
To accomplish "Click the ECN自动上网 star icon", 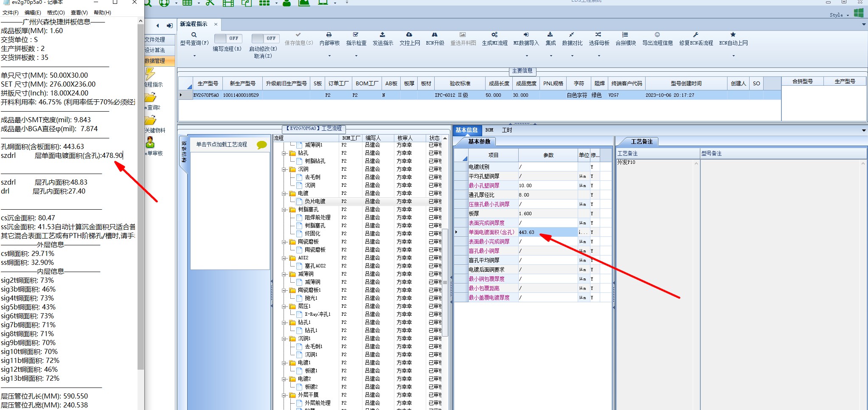I will tap(733, 35).
